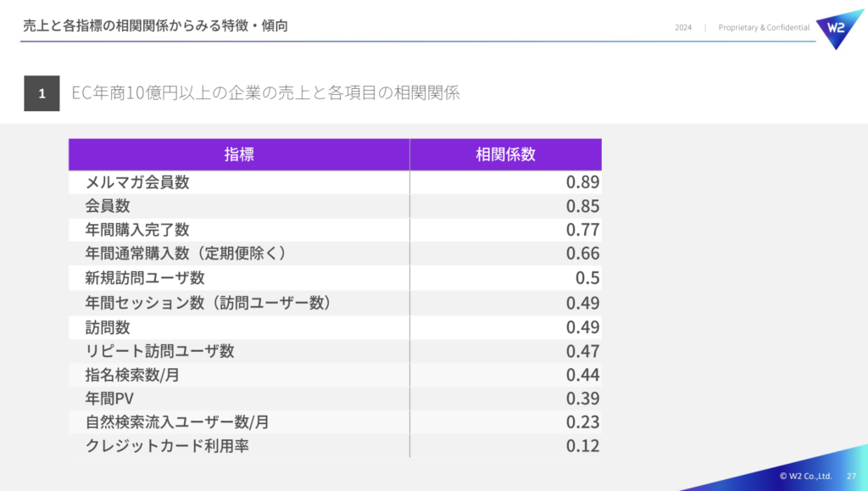Select the 新規訪問ユーザ数 row label

[145, 278]
